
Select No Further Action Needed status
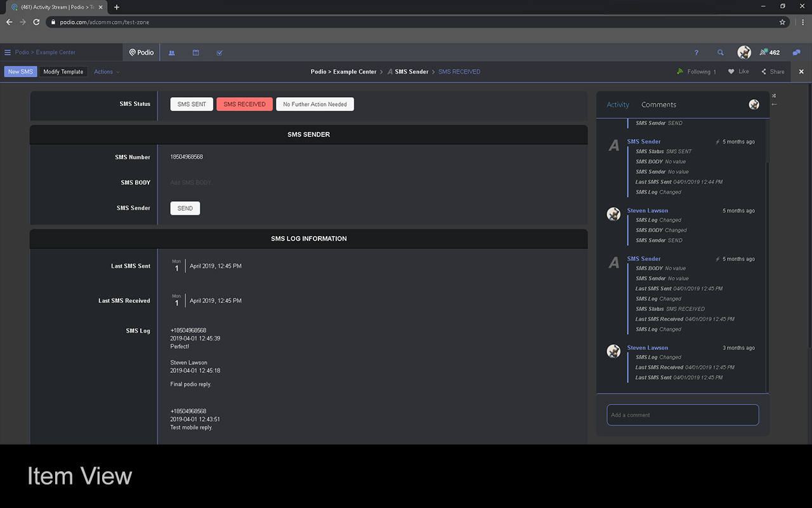315,104
